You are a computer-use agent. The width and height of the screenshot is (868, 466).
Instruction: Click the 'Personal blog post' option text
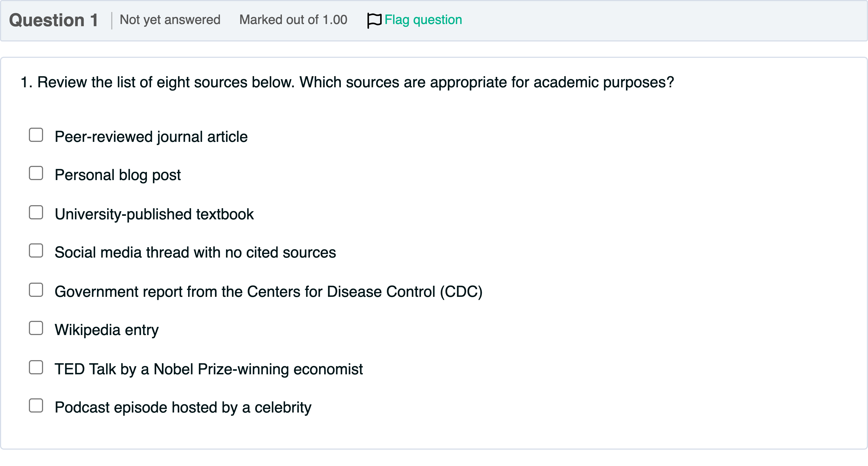pyautogui.click(x=117, y=175)
